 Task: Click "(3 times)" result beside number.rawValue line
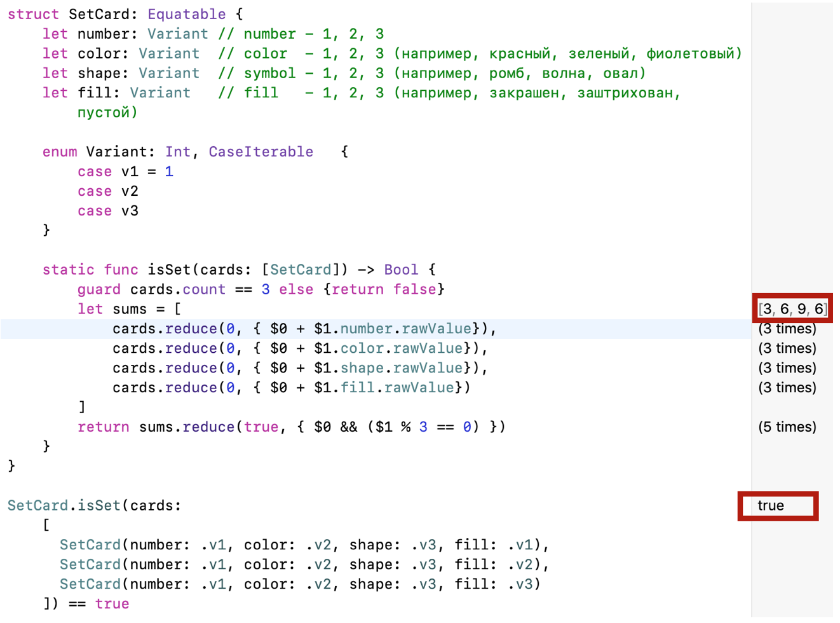click(787, 329)
